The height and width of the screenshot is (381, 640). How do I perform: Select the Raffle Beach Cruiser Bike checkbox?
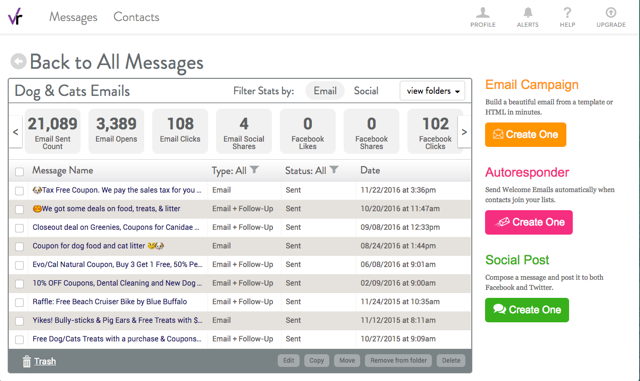[19, 302]
